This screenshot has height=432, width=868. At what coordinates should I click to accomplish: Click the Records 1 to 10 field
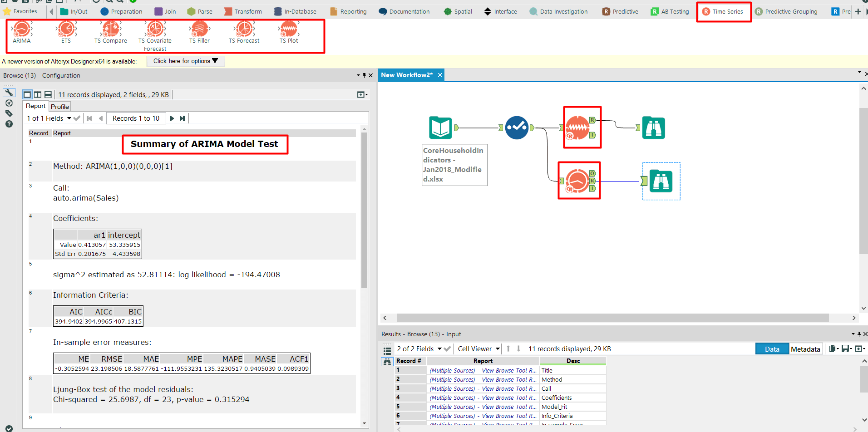pos(136,118)
